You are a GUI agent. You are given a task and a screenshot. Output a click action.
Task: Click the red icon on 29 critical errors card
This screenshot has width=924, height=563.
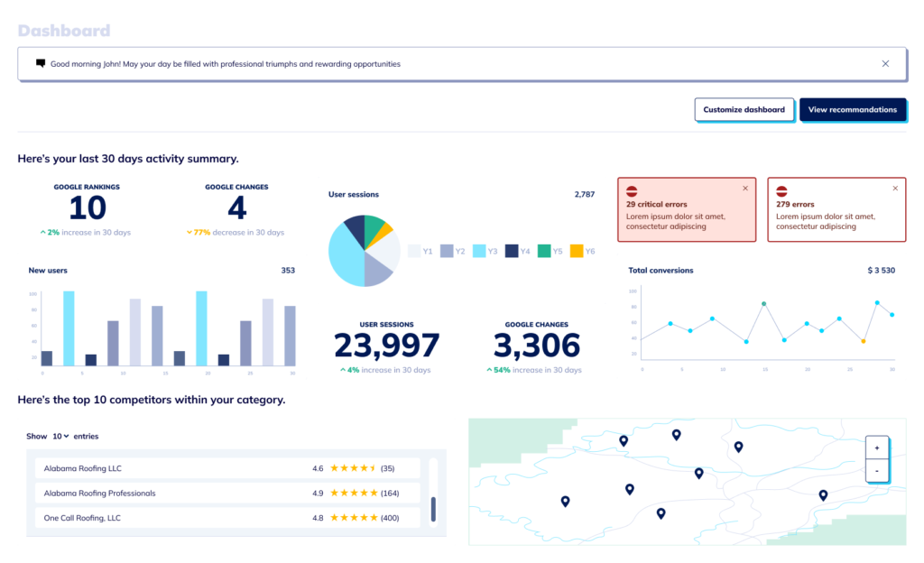pos(633,191)
